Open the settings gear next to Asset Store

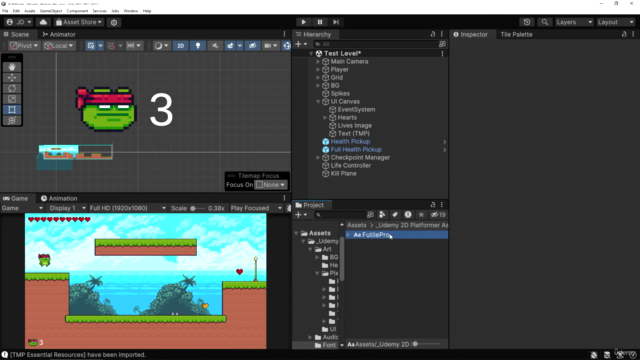pyautogui.click(x=114, y=22)
